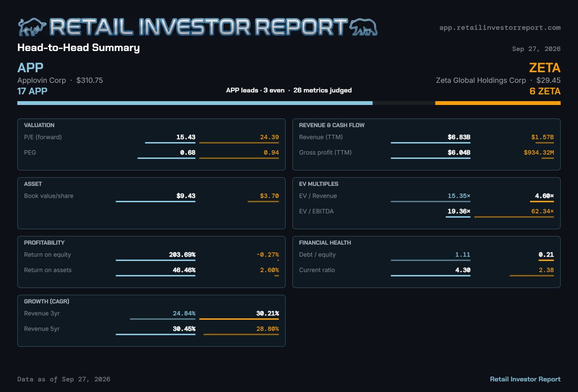Click ZETA forward P/E value 24.39

point(269,137)
